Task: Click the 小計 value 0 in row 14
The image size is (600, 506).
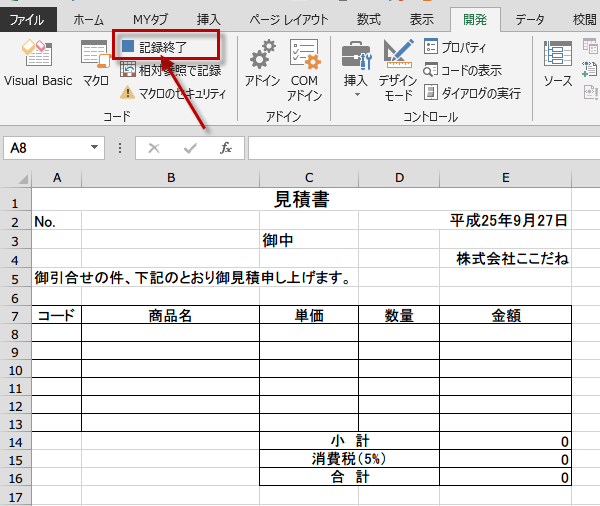Action: (505, 441)
